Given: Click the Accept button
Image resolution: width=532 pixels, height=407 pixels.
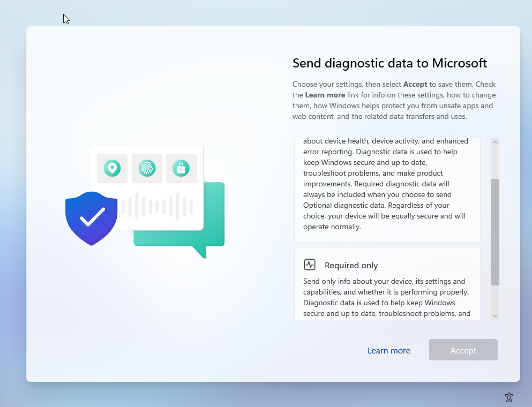Looking at the screenshot, I should pos(463,350).
